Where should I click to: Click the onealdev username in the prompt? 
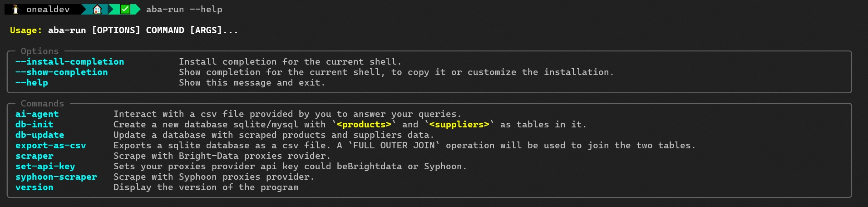[x=48, y=10]
